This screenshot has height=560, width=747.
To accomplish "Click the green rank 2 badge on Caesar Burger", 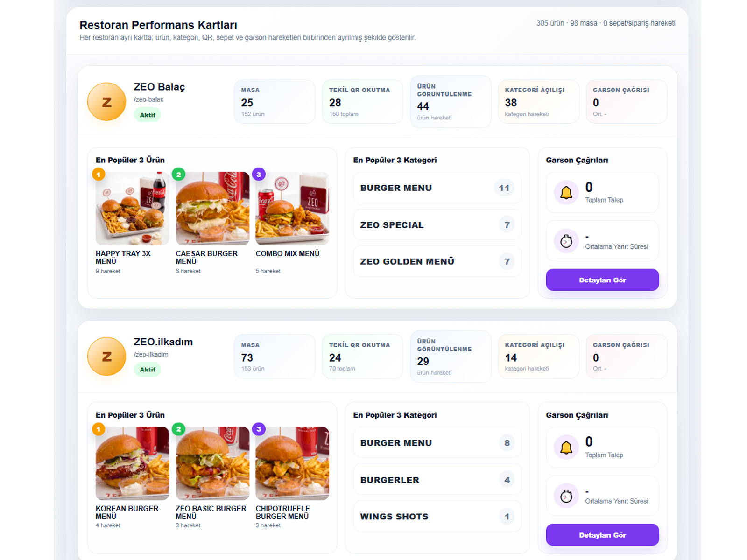I will 178,175.
